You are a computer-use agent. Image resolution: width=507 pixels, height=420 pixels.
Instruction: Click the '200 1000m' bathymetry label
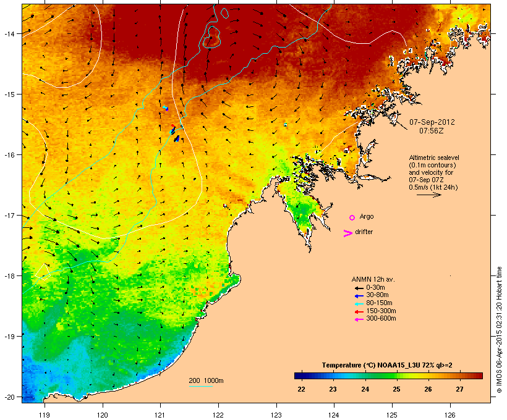pos(206,380)
